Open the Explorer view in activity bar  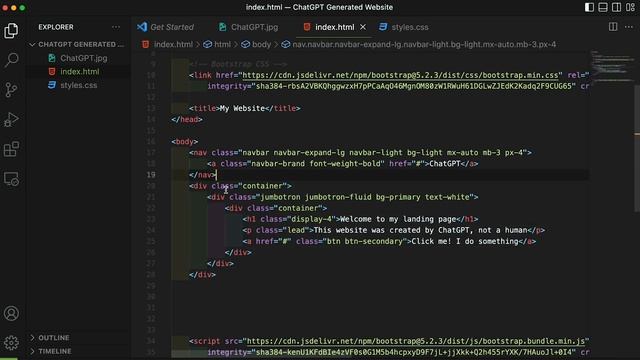point(11,31)
